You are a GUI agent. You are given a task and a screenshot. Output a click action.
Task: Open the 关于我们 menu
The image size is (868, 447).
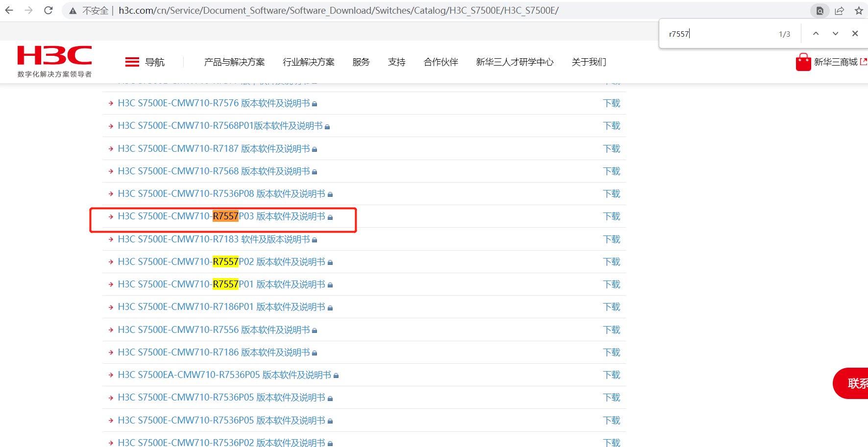pyautogui.click(x=589, y=62)
